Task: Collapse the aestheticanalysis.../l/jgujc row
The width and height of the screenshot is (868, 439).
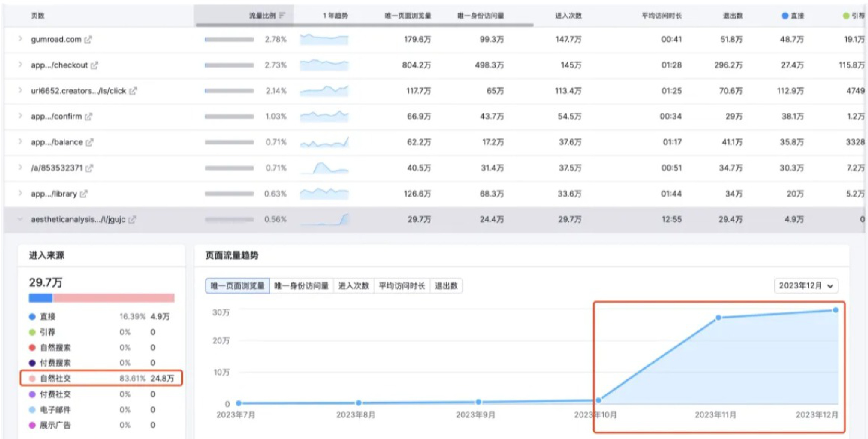Action: tap(20, 220)
